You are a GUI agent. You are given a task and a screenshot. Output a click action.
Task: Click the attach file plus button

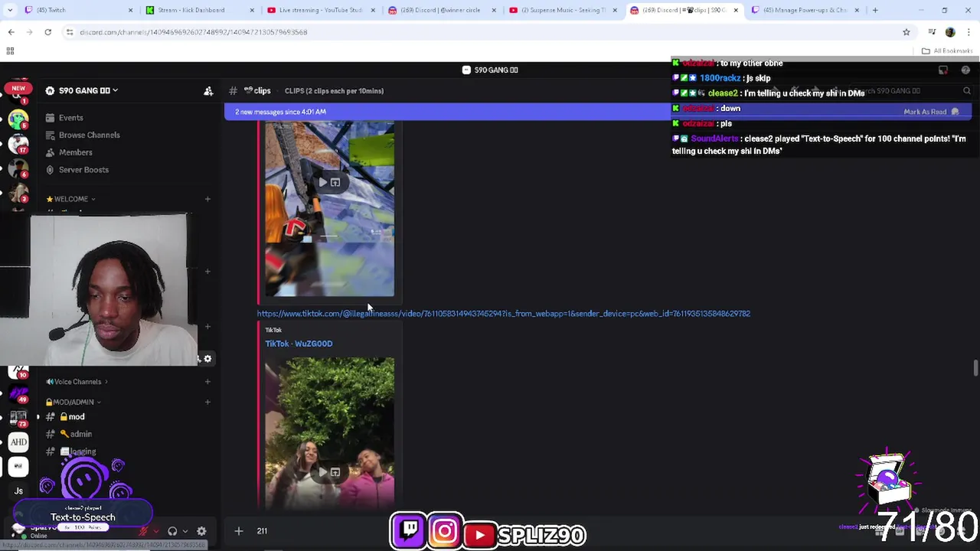[x=238, y=531]
